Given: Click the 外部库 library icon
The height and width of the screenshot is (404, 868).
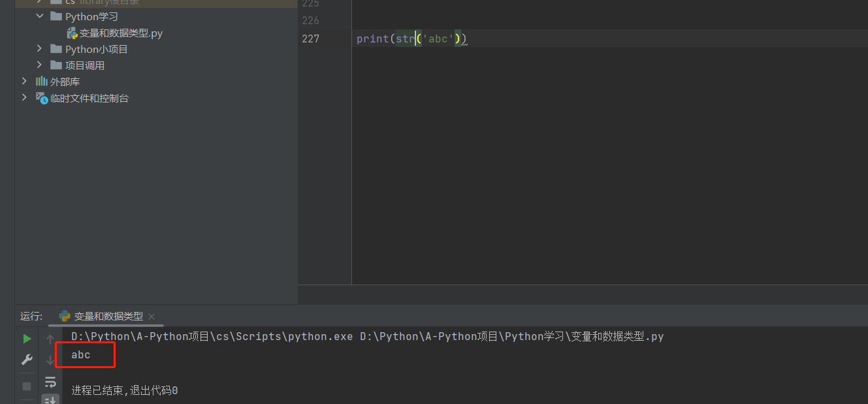Looking at the screenshot, I should [x=42, y=82].
